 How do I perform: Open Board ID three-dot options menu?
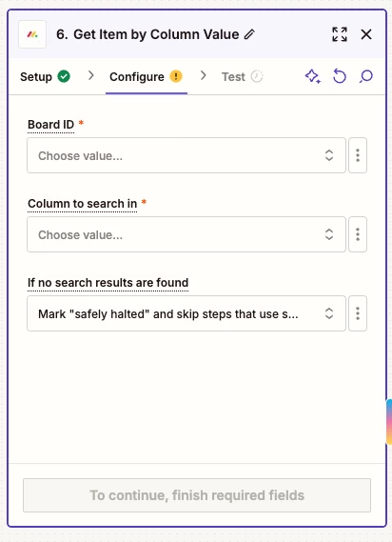coord(358,155)
